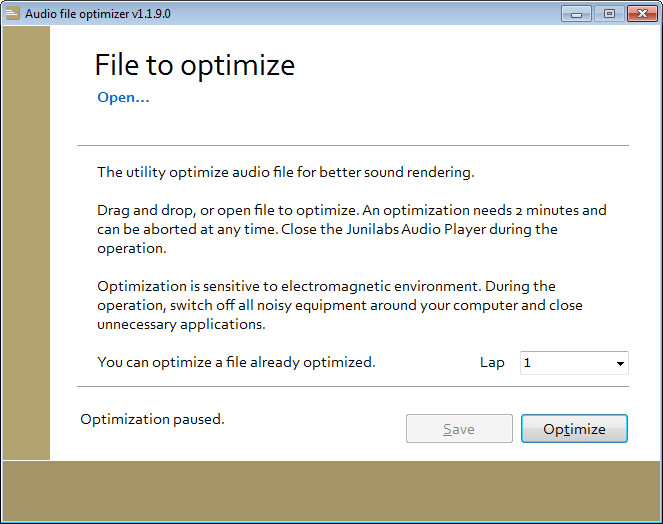
Task: Click the empty drop area below the Open link
Action: tap(353, 125)
